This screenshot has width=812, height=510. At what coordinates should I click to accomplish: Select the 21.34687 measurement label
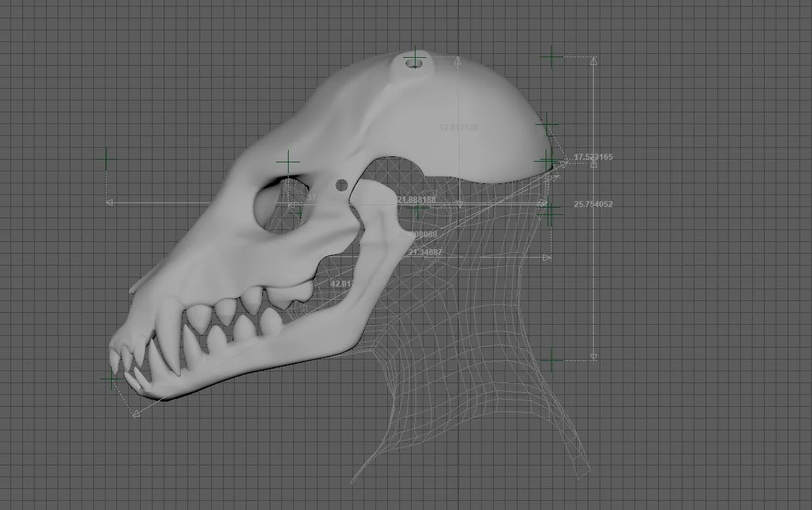coord(426,251)
